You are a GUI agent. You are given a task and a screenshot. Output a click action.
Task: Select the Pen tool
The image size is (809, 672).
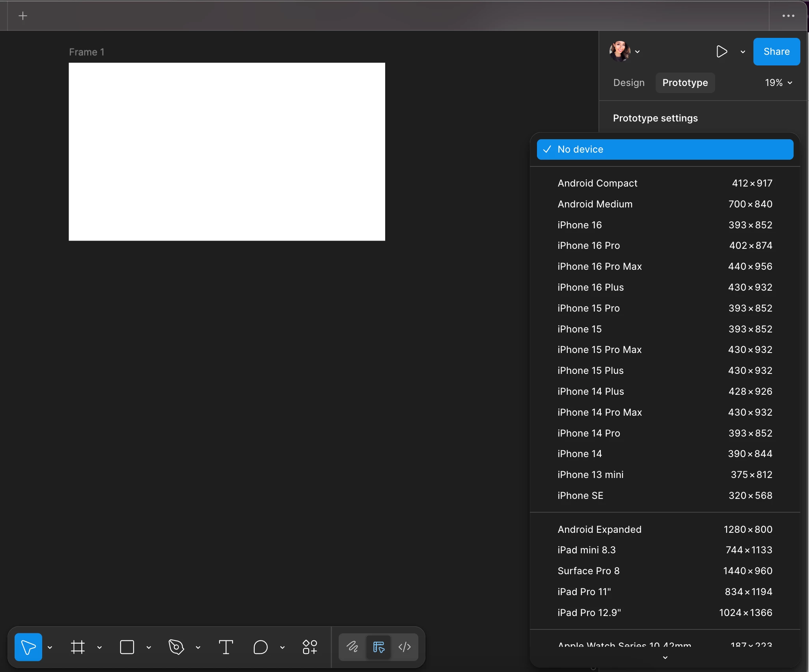tap(176, 647)
